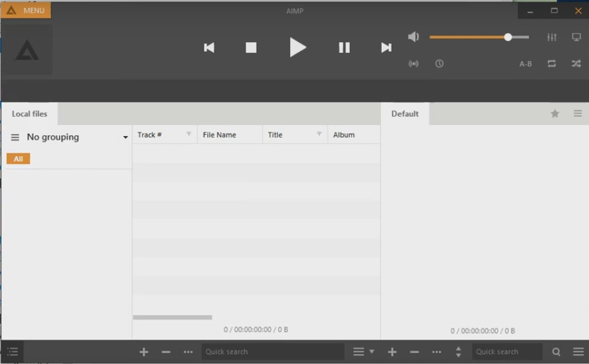The image size is (589, 364).
Task: Toggle music library panel list icon
Action: point(12,352)
